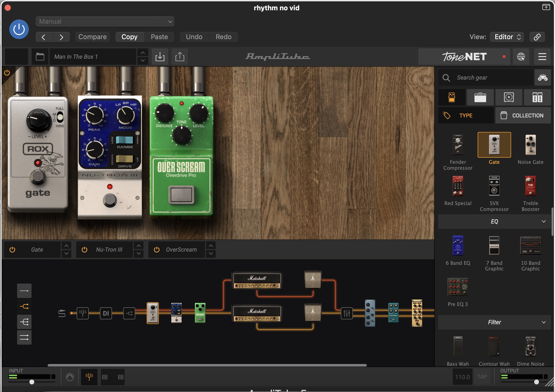
Task: Switch to the COLLECTION tab
Action: [x=523, y=115]
